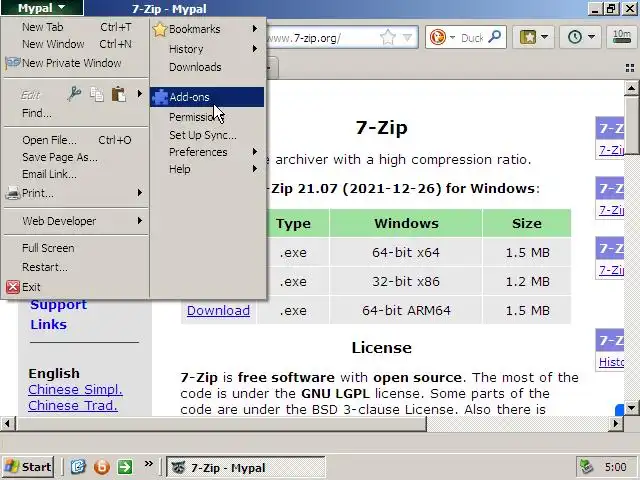Select Save Page As... menu item

[76, 157]
